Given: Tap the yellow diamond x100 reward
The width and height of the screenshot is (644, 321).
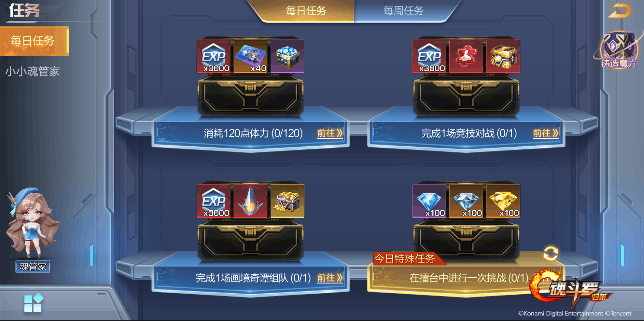Looking at the screenshot, I should (x=503, y=201).
